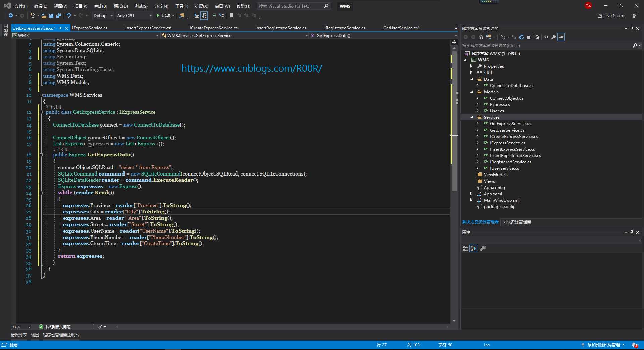Focus the 搜索 Visual Studio search box

click(x=294, y=6)
